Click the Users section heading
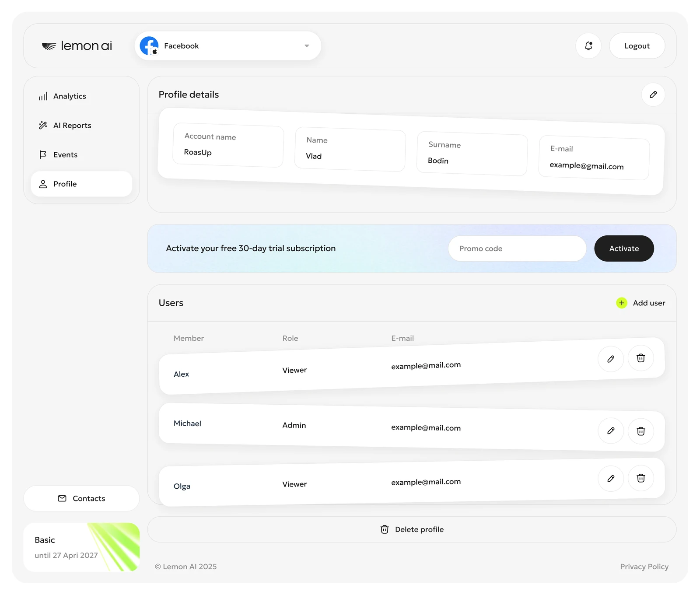Viewport: 700px width, 595px height. (171, 303)
